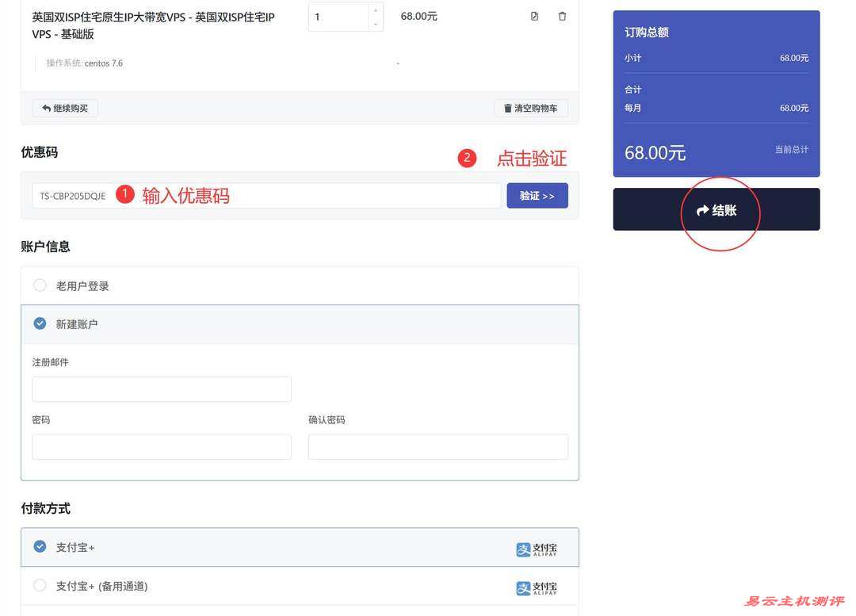The height and width of the screenshot is (616, 856).
Task: Click the 确认密码 confirm password field
Action: click(x=438, y=447)
